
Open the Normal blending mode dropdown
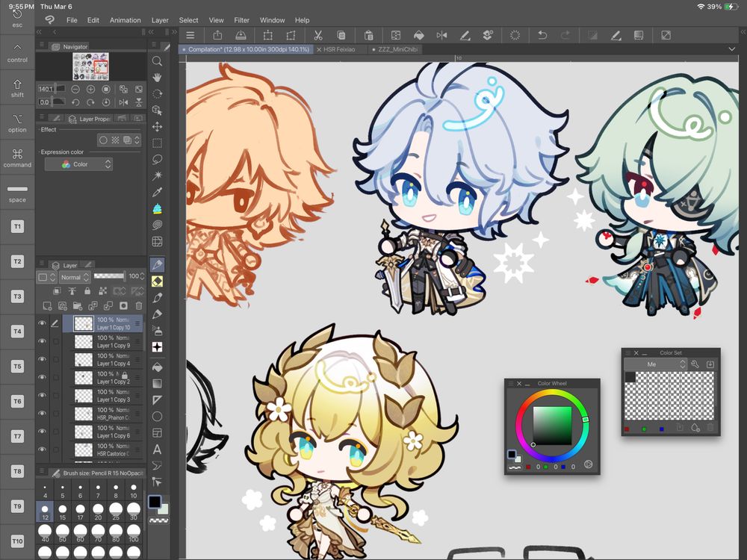click(x=74, y=277)
